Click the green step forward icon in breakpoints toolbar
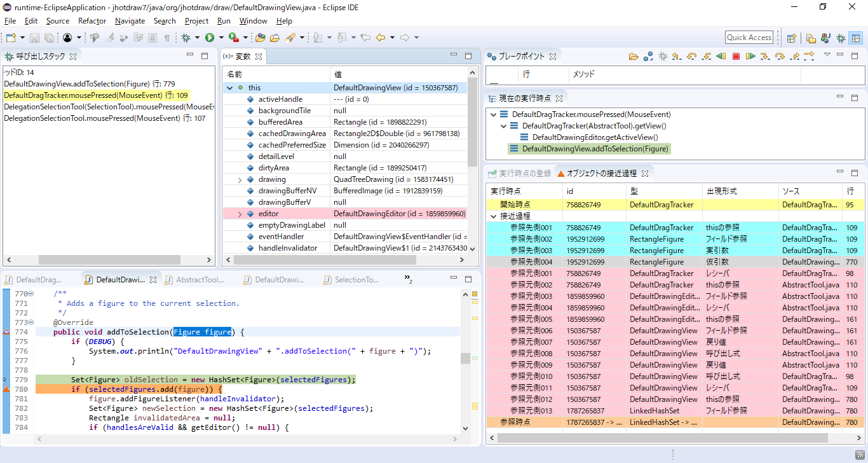Screen dimensions: 868x463 (750, 56)
